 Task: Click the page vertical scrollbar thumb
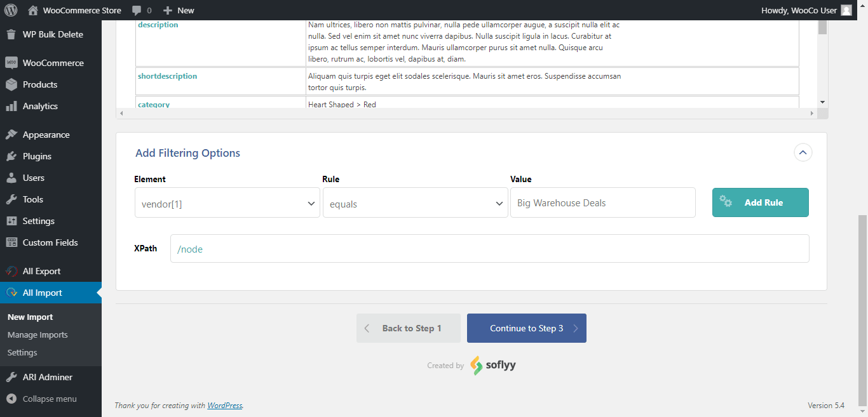[x=862, y=309]
